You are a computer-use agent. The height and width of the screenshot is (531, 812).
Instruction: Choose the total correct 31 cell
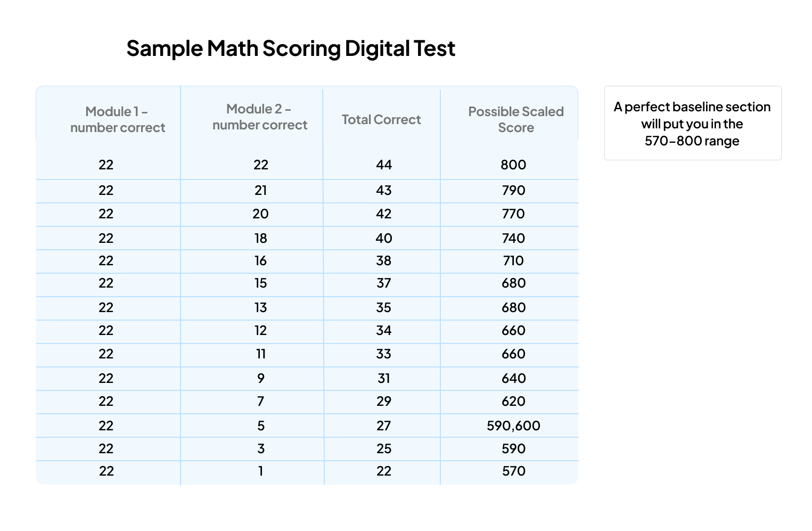click(x=383, y=379)
